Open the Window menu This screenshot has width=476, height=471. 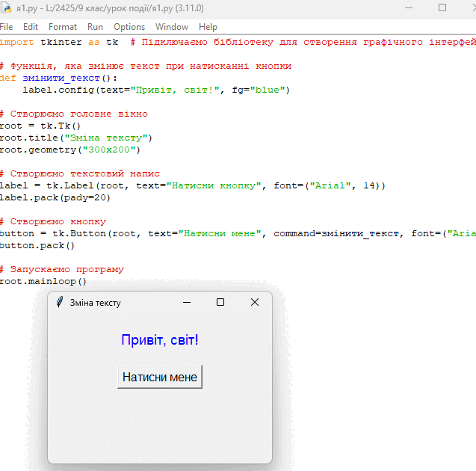172,27
